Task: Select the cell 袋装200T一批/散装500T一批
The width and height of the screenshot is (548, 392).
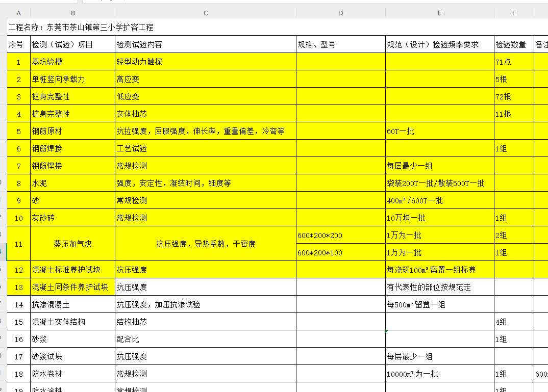Action: [439, 183]
